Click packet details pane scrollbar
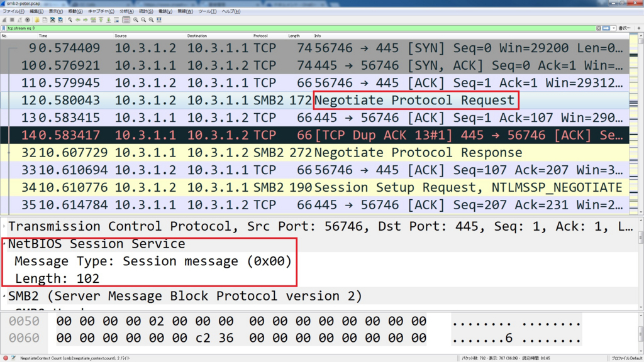This screenshot has height=362, width=644. point(641,263)
